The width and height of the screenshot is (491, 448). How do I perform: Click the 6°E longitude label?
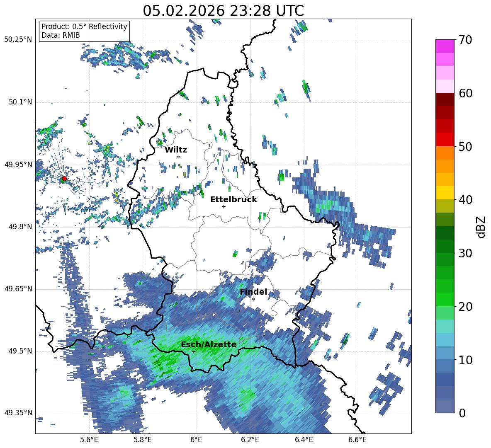tap(196, 440)
